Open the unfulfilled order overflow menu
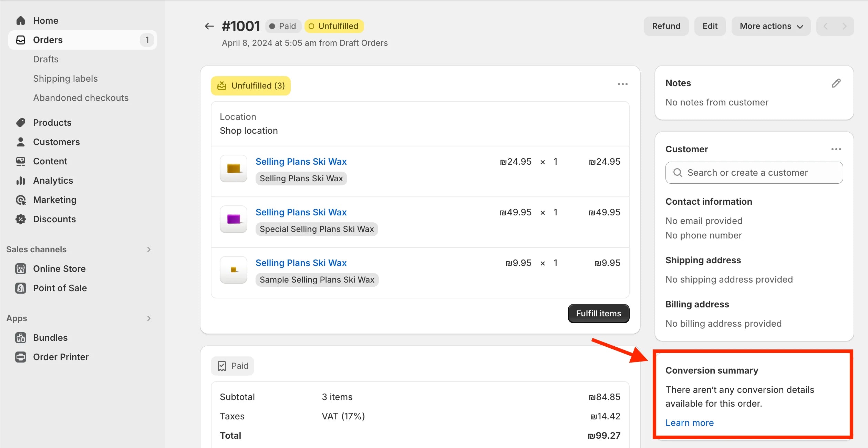Image resolution: width=868 pixels, height=448 pixels. 622,84
